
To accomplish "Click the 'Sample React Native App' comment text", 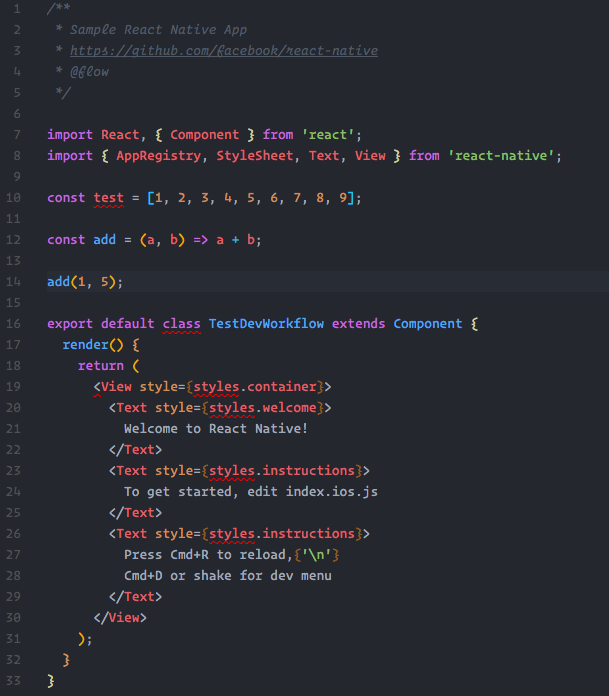I will point(158,30).
